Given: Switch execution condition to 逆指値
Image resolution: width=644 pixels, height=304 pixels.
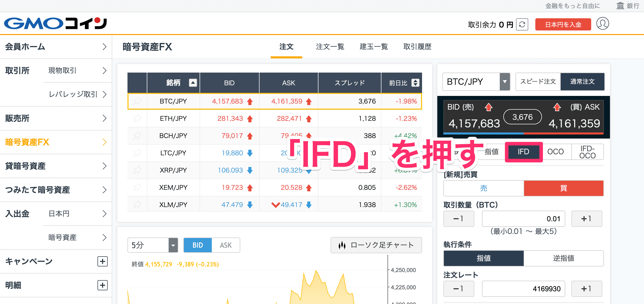Looking at the screenshot, I should (x=563, y=258).
